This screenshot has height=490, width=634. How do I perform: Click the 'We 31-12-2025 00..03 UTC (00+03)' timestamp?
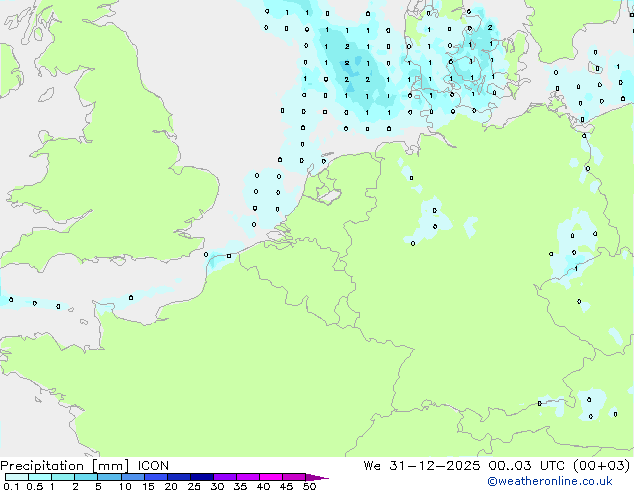coord(497,466)
